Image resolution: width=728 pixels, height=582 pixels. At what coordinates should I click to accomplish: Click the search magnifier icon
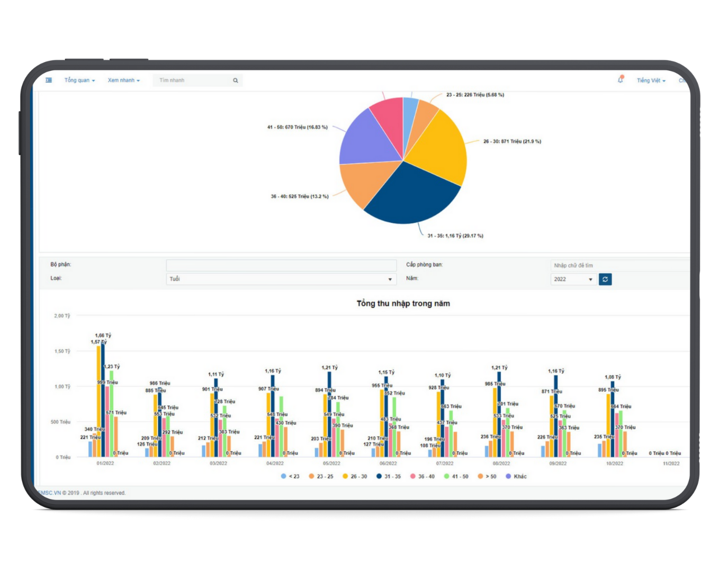[236, 80]
